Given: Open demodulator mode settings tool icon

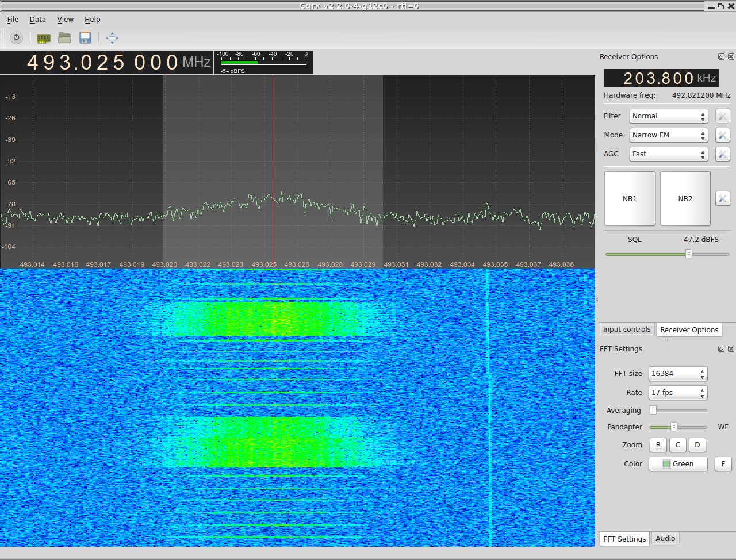Looking at the screenshot, I should 722,135.
